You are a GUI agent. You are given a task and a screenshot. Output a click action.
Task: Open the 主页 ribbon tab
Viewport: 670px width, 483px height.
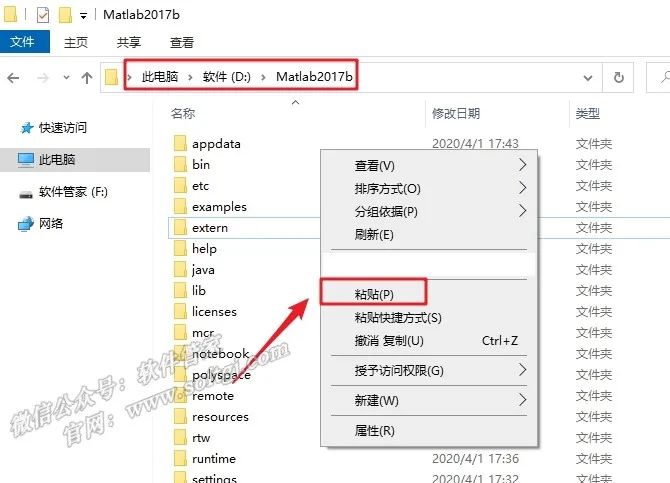pyautogui.click(x=76, y=42)
